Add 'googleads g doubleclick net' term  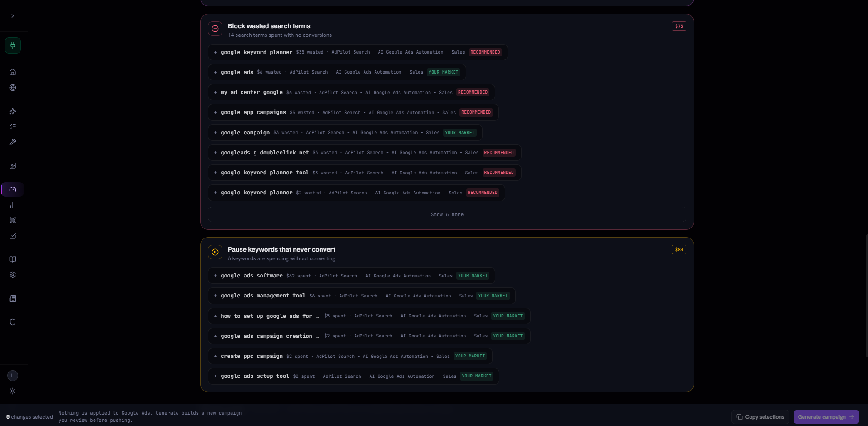pyautogui.click(x=365, y=153)
